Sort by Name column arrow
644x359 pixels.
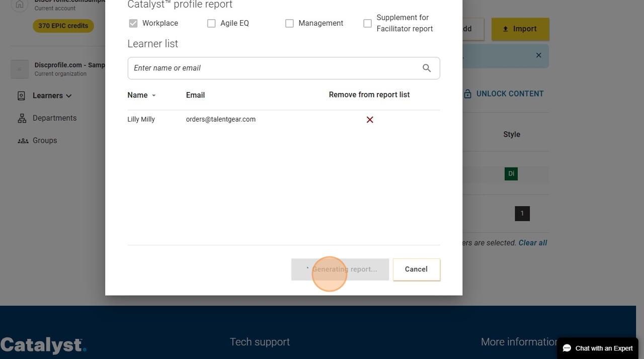click(x=154, y=96)
